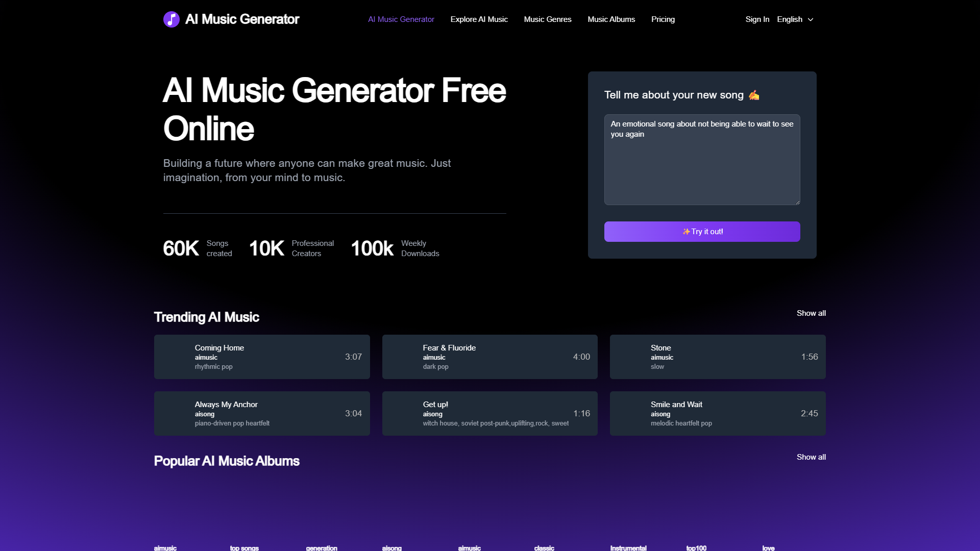The image size is (980, 551).
Task: Click Always My Anchor cover thumbnail
Action: [175, 413]
